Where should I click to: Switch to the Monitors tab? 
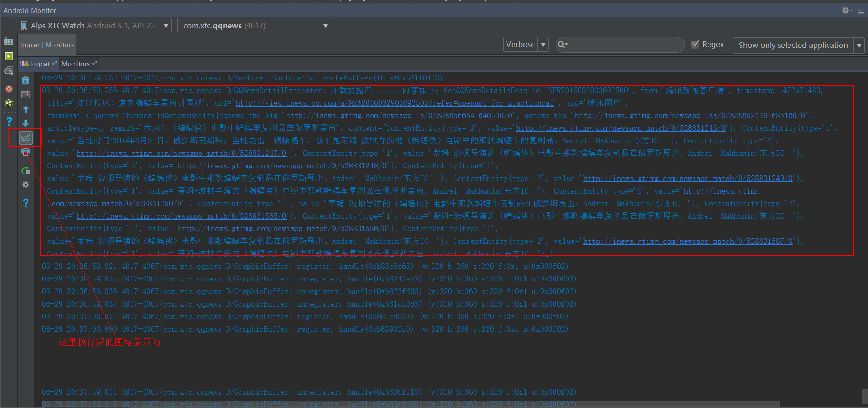pos(79,64)
